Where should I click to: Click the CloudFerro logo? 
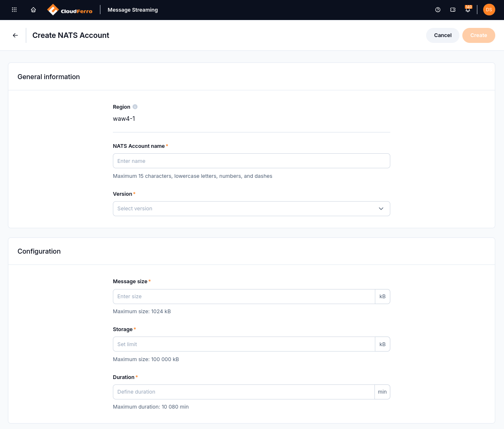tap(70, 10)
